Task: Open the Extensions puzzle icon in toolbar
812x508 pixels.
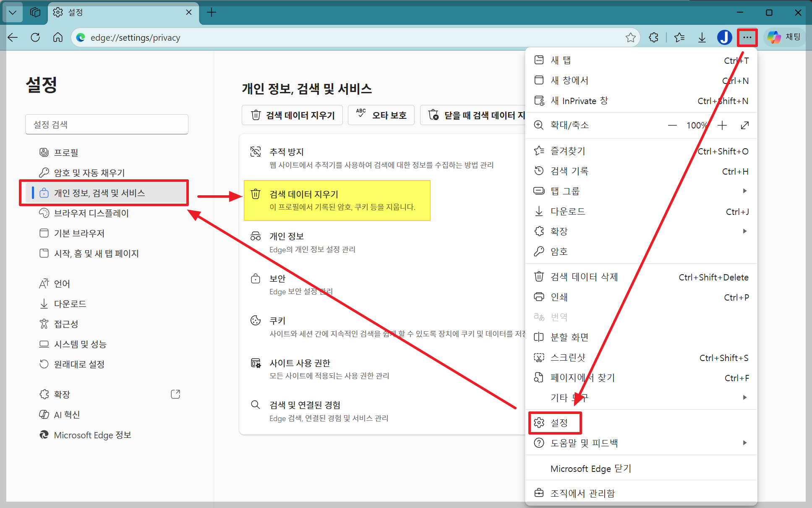Action: (x=653, y=37)
